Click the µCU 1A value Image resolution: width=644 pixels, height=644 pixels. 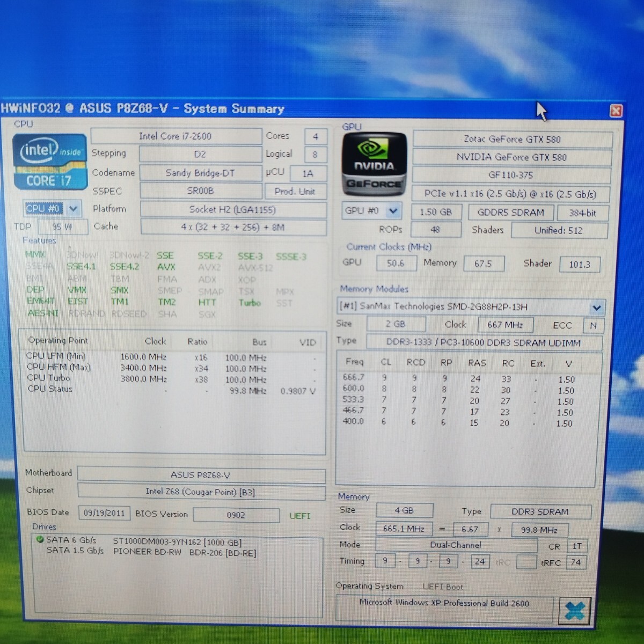click(308, 173)
